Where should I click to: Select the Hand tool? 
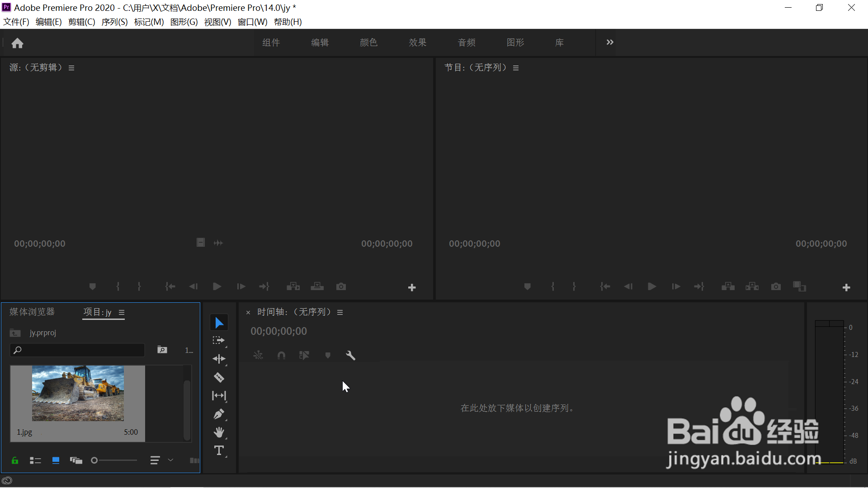pos(219,432)
